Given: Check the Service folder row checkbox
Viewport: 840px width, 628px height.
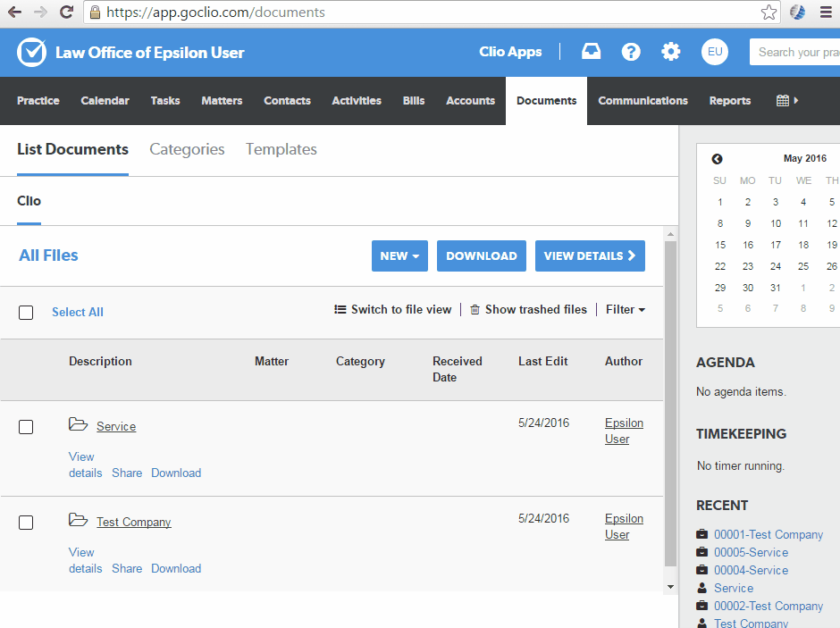Looking at the screenshot, I should point(26,427).
